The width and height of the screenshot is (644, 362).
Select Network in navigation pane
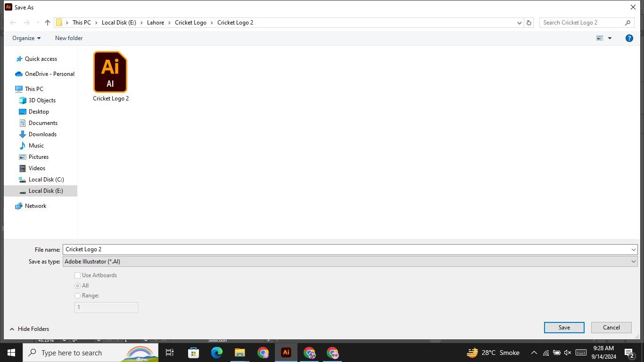pyautogui.click(x=35, y=206)
